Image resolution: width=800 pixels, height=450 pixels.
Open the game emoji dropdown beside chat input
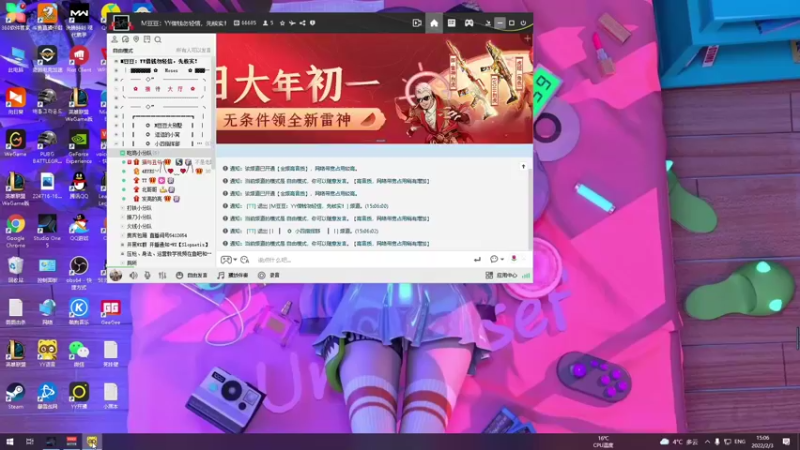pos(229,260)
